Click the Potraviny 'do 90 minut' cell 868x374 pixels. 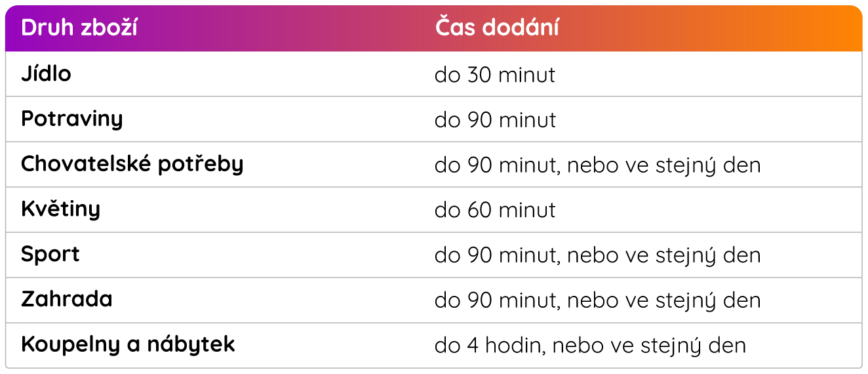(495, 120)
